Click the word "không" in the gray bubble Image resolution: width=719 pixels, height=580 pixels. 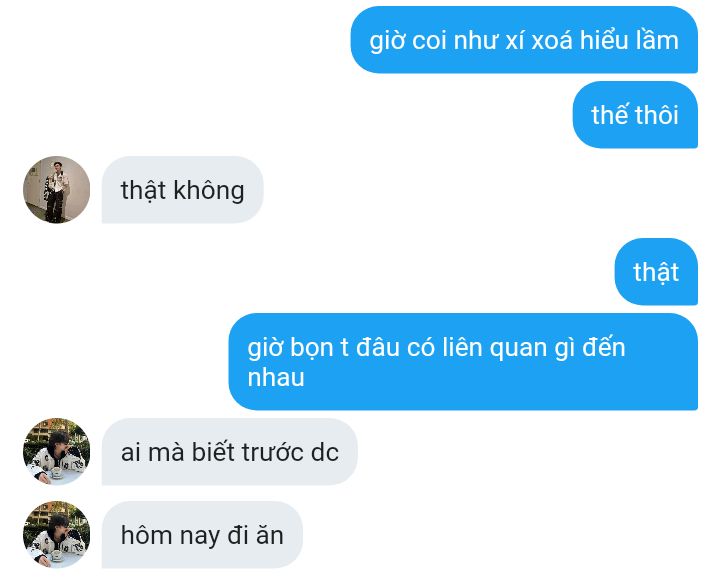click(209, 190)
